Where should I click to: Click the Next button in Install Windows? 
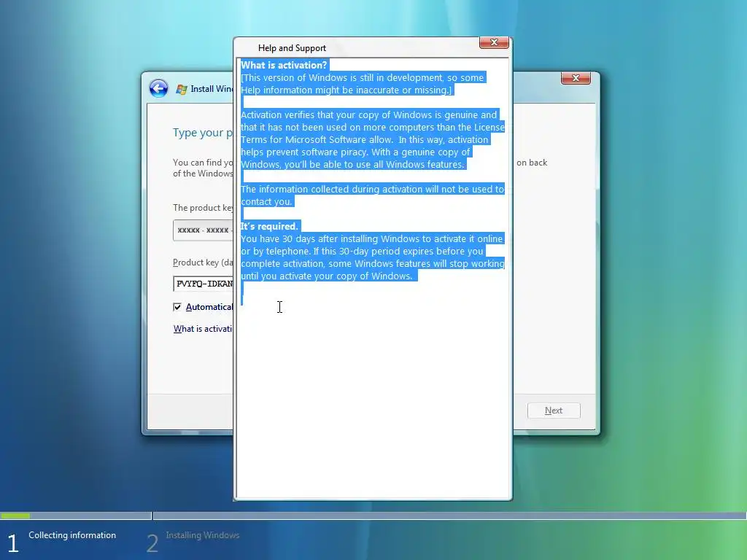tap(554, 411)
